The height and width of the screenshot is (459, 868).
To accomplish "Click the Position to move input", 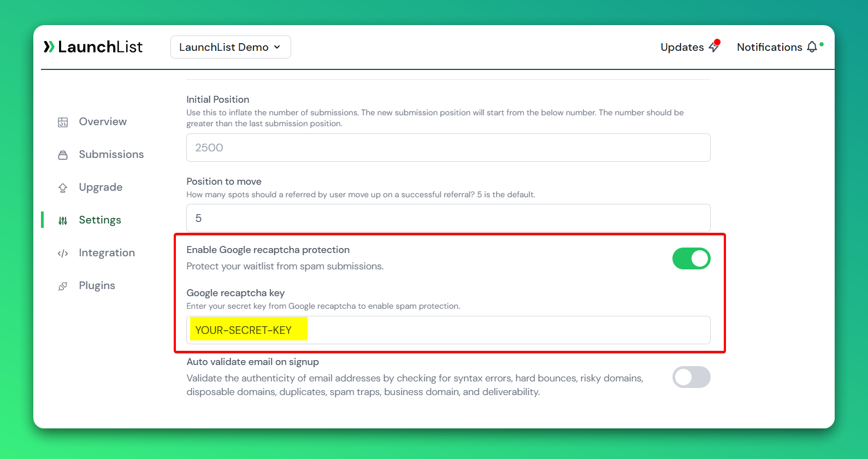I will [x=448, y=218].
